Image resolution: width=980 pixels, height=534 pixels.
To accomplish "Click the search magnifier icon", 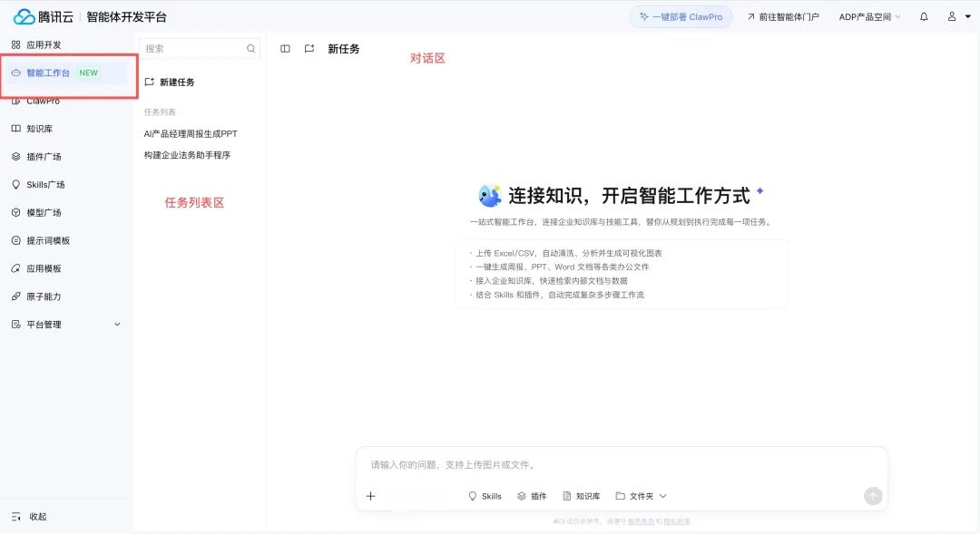I will [x=250, y=49].
